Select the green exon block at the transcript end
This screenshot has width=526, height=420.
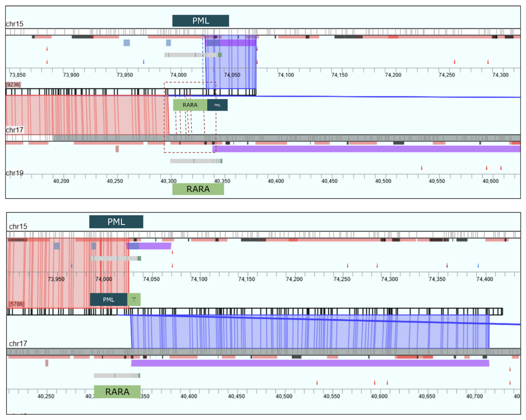click(x=220, y=55)
